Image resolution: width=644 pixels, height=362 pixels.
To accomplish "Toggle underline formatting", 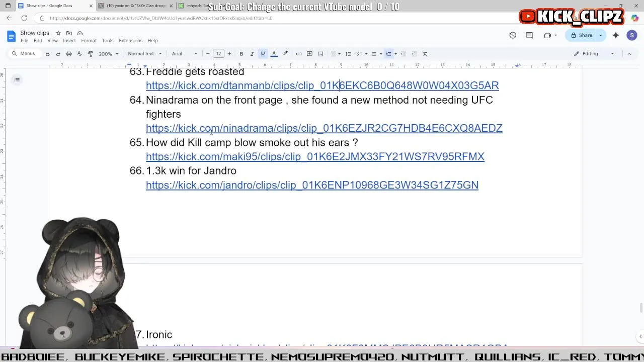I will (x=263, y=54).
